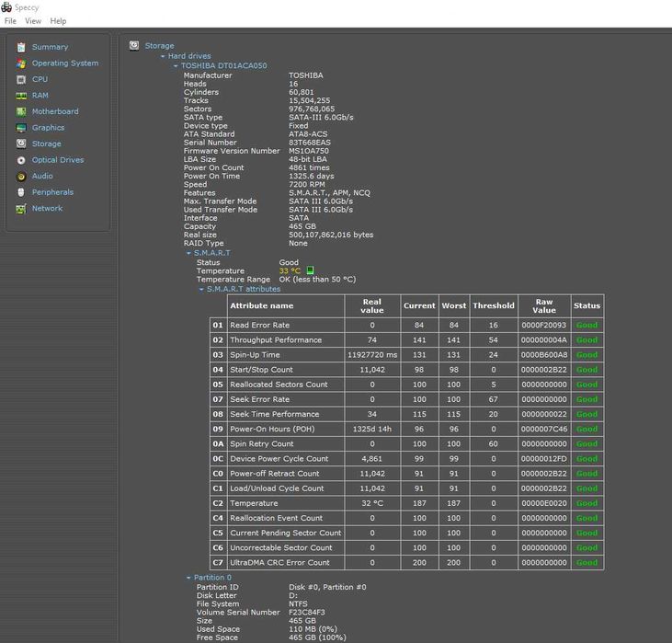Viewport: 672px width, 643px height.
Task: Click the Peripherals mouse icon
Action: click(x=21, y=192)
